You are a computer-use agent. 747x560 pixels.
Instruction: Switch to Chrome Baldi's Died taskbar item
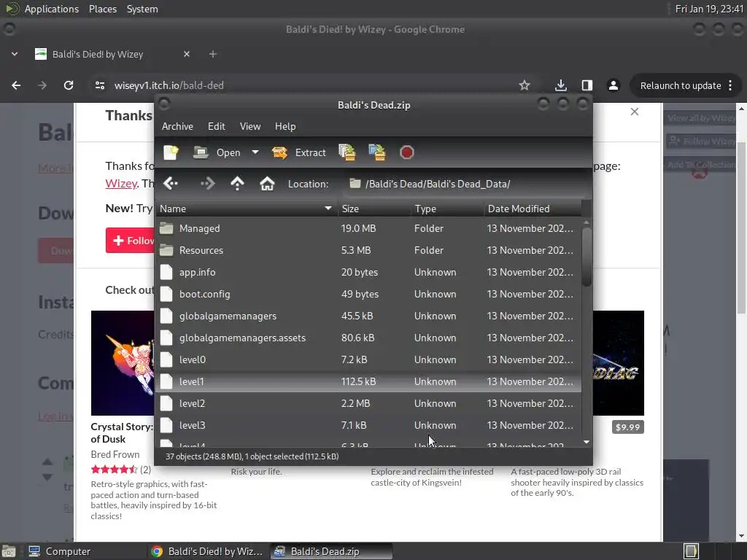click(207, 551)
